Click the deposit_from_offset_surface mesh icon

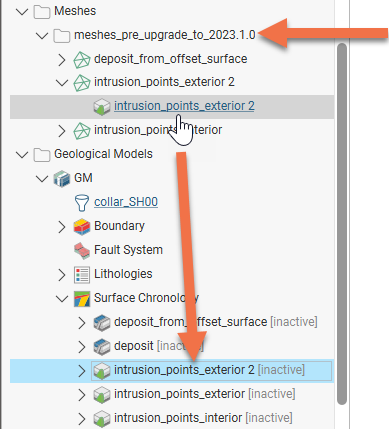click(82, 60)
